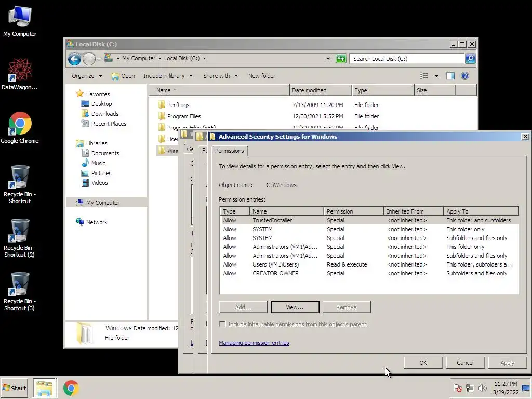The image size is (532, 399).
Task: Select Recycle Bin - Shortcut (2) icon
Action: click(x=20, y=238)
